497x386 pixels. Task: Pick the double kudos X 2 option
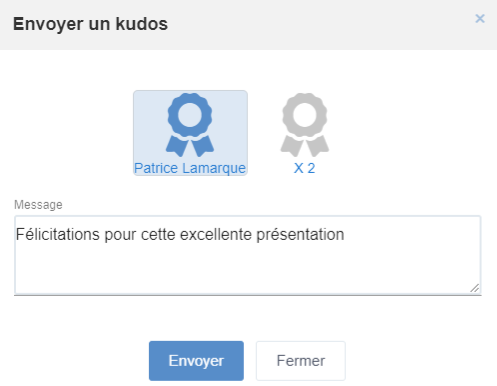pyautogui.click(x=305, y=133)
